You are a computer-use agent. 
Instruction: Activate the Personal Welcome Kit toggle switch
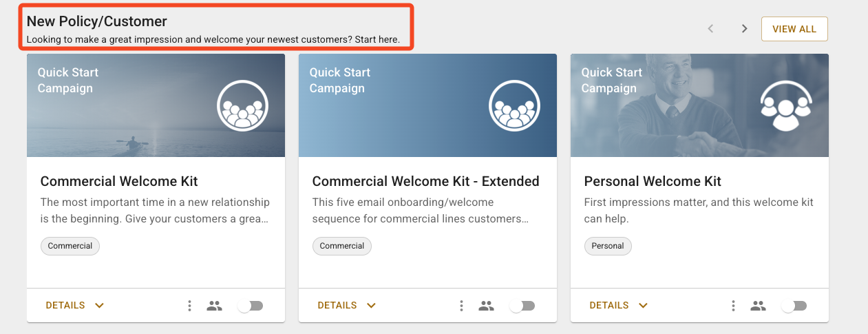point(794,306)
